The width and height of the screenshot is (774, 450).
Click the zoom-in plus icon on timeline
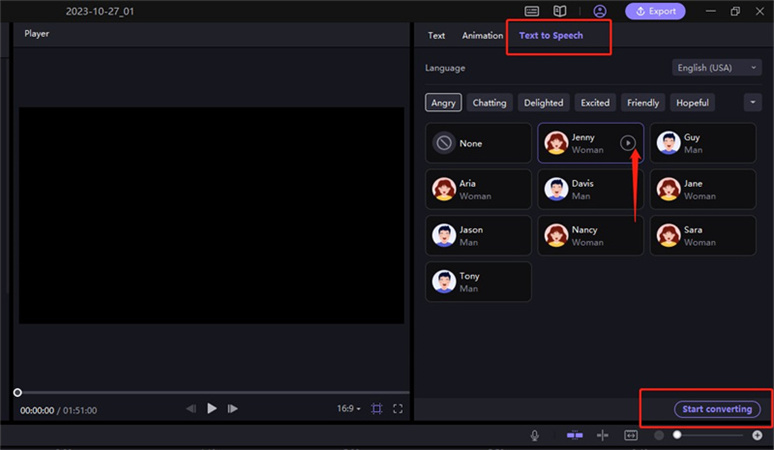(x=757, y=436)
